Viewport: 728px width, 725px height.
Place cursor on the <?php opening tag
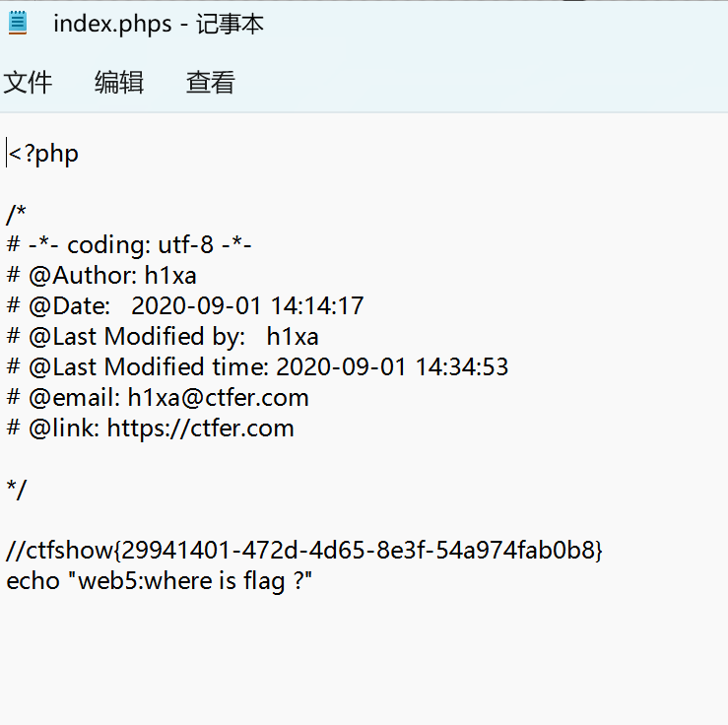[43, 154]
